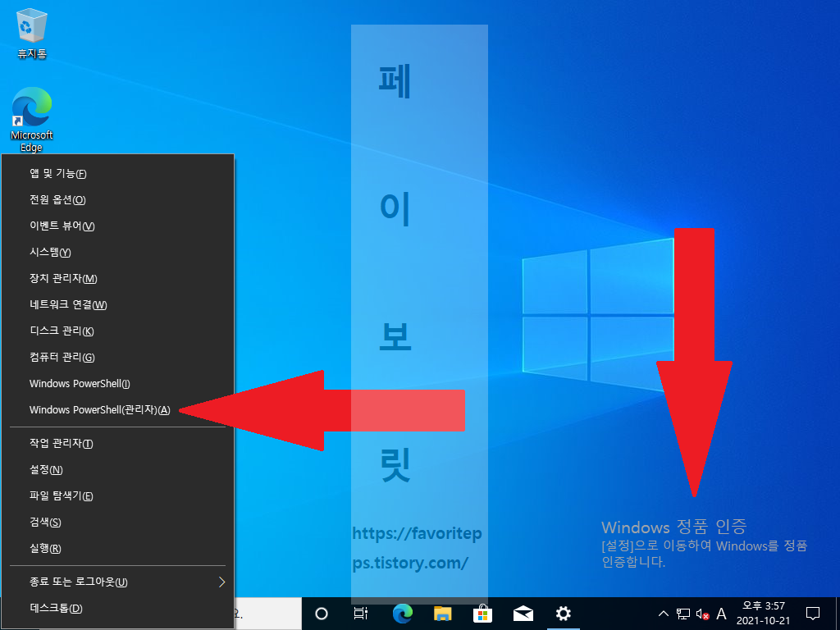Click the muted volume tray icon
Viewport: 840px width, 630px height.
702,614
